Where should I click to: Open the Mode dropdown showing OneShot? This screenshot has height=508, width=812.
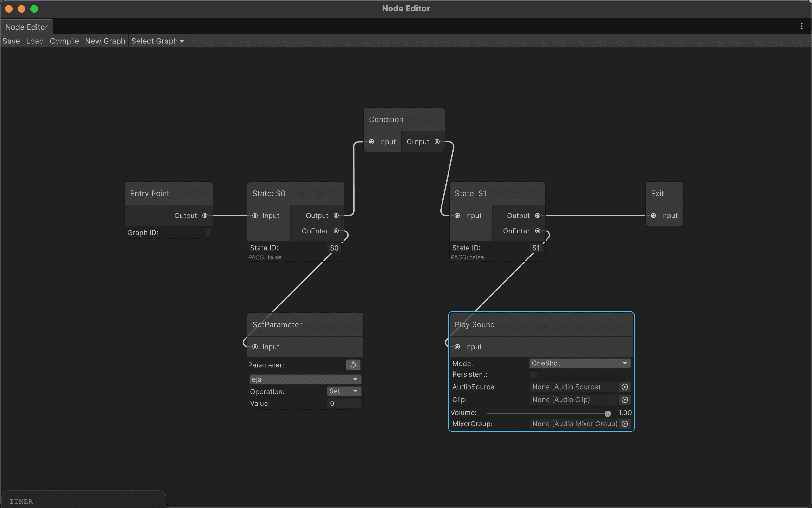click(x=580, y=363)
